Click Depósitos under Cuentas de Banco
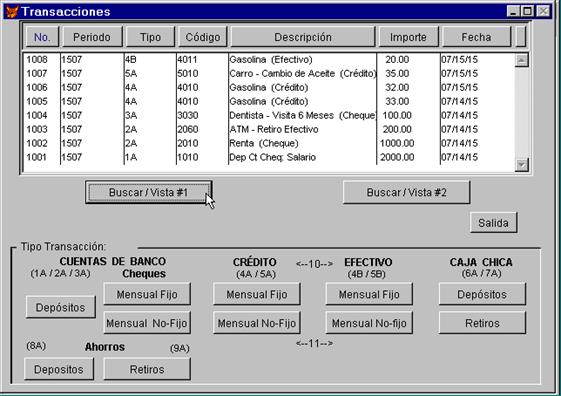This screenshot has height=396, width=561. pos(60,307)
